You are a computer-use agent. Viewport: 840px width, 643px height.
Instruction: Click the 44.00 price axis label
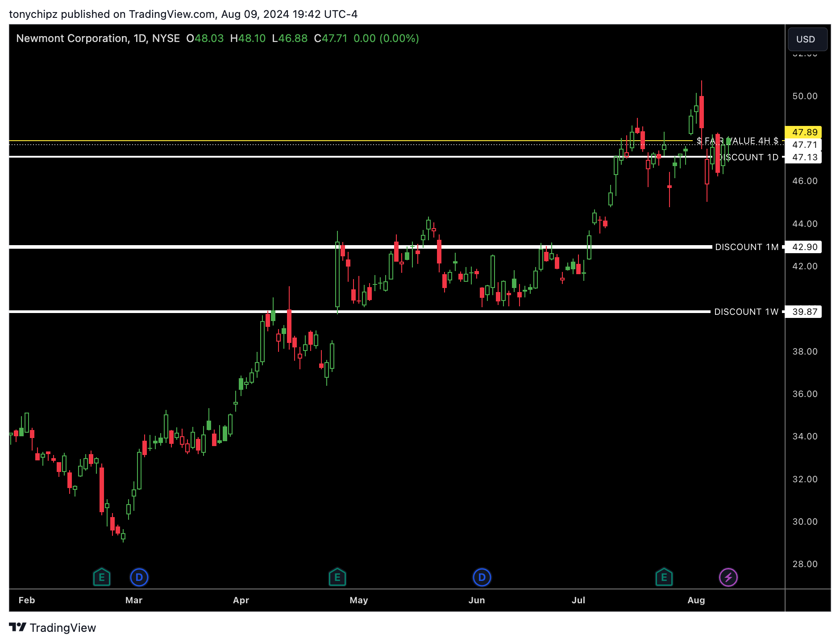coord(805,224)
